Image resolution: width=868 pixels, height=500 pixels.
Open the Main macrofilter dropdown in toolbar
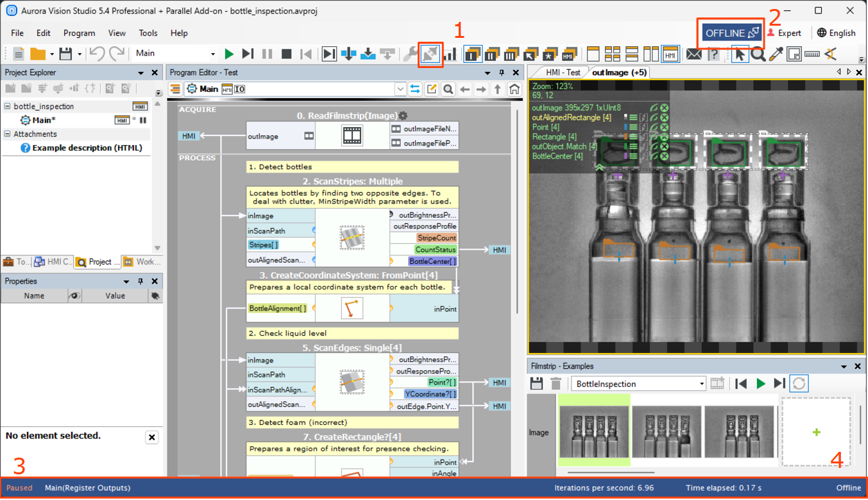pyautogui.click(x=213, y=54)
